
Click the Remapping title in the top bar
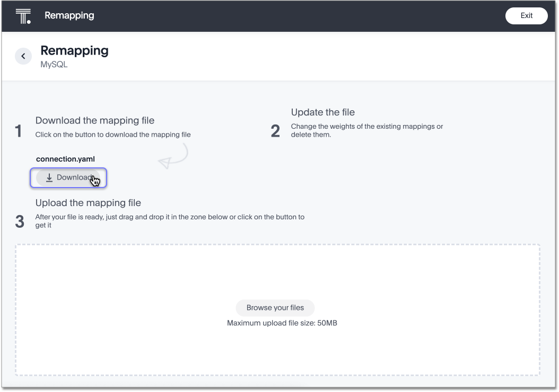pos(69,15)
